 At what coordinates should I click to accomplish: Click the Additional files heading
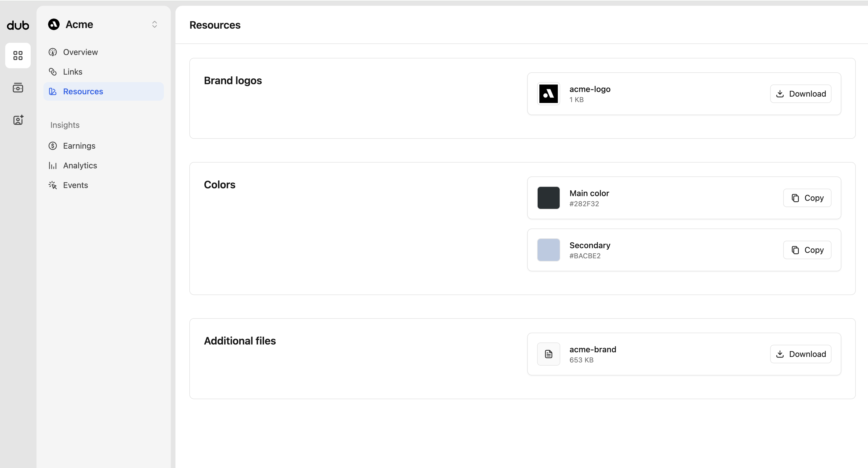pos(240,341)
